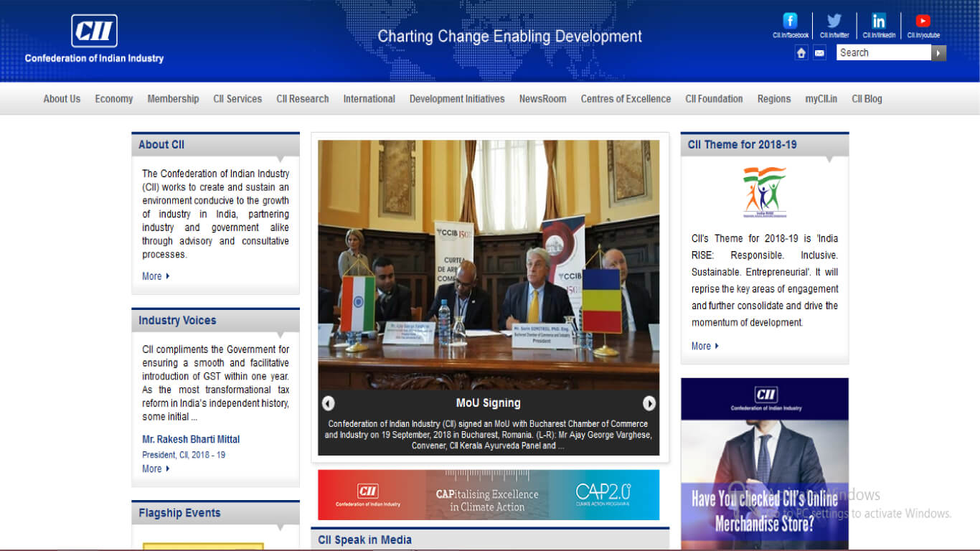Open the Centres of Excellence menu

click(x=626, y=99)
